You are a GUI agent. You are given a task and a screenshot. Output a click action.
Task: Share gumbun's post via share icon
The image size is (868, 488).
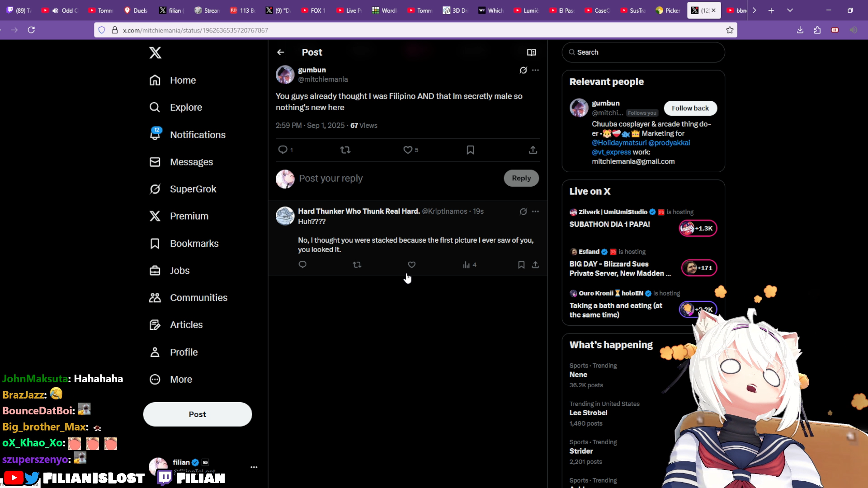(533, 150)
